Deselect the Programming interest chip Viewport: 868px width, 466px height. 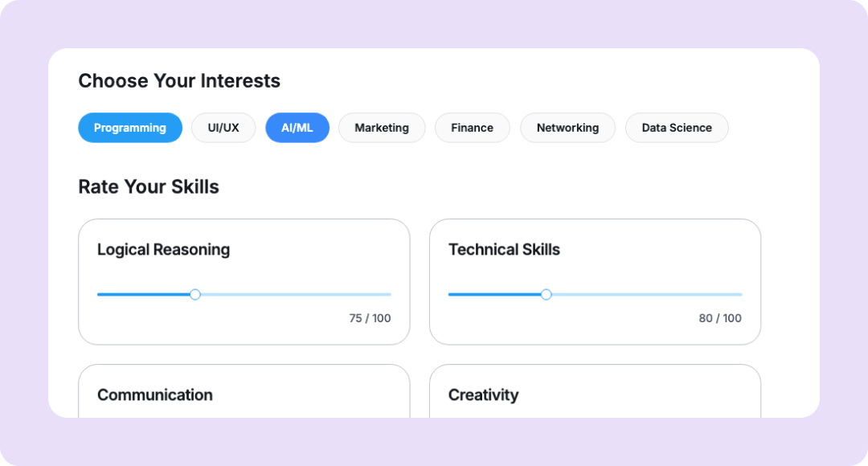(130, 128)
